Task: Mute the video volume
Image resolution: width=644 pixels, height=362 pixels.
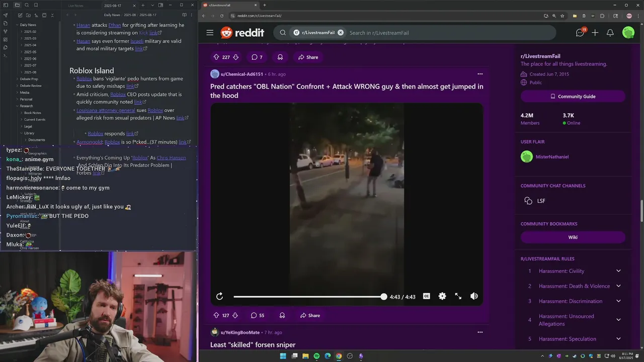Action: coord(474,296)
